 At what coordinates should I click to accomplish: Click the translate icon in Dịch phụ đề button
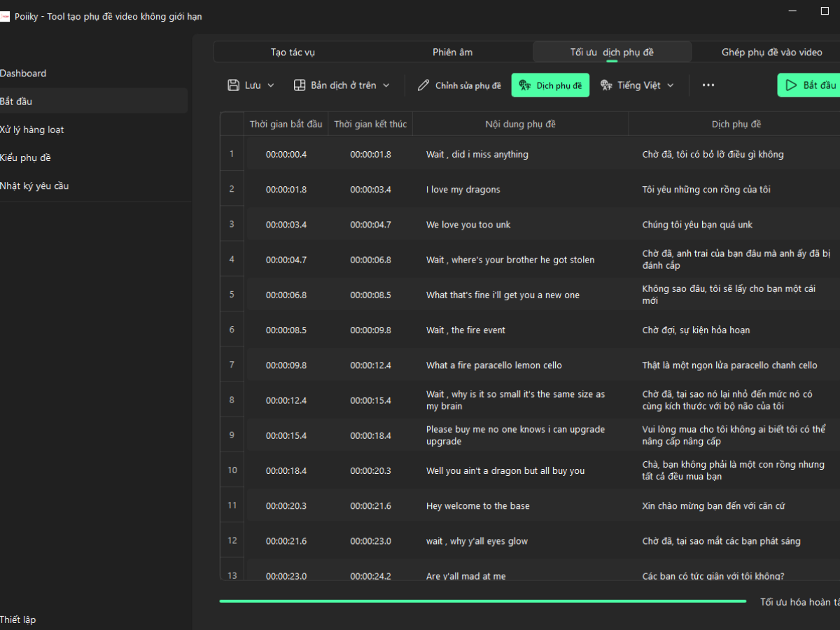(x=524, y=85)
